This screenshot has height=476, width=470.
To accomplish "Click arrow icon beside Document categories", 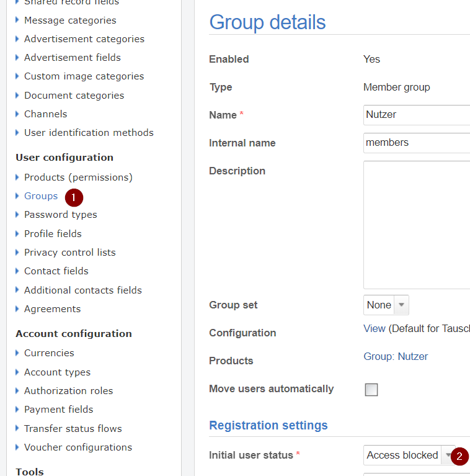I will pyautogui.click(x=17, y=96).
